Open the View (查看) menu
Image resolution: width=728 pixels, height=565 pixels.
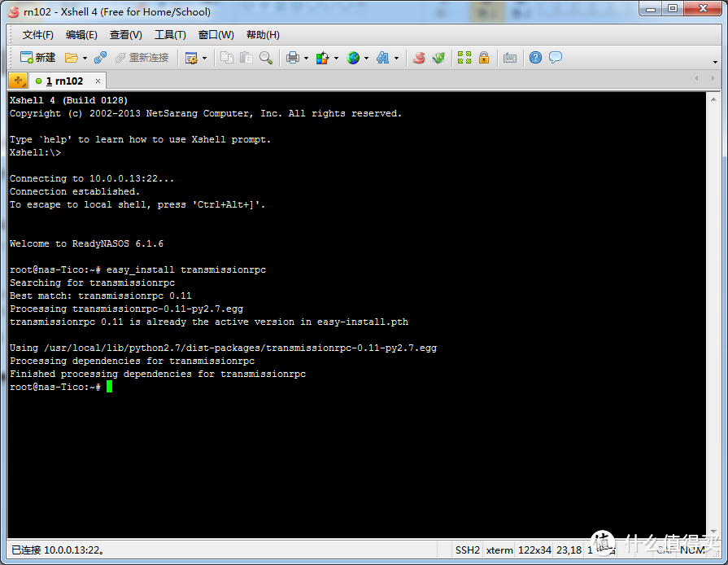pos(125,35)
